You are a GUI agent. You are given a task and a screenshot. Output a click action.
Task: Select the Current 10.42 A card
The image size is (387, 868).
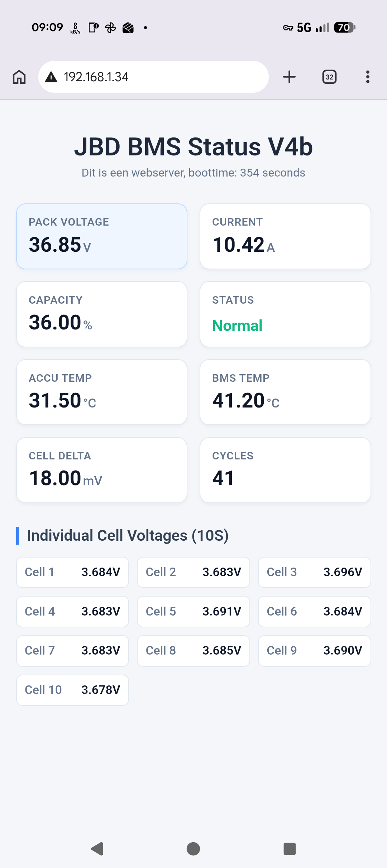[x=285, y=236]
